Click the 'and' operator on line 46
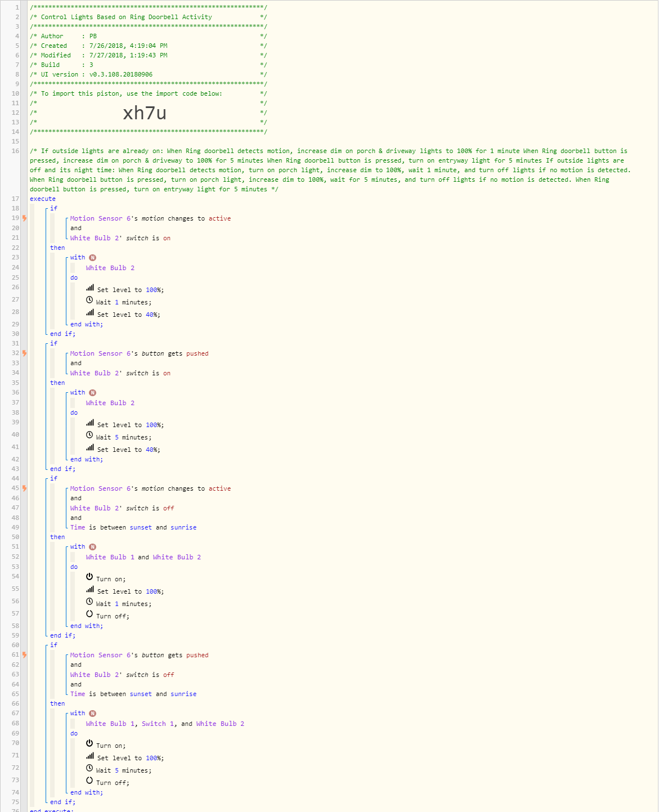This screenshot has width=663, height=812. (76, 498)
